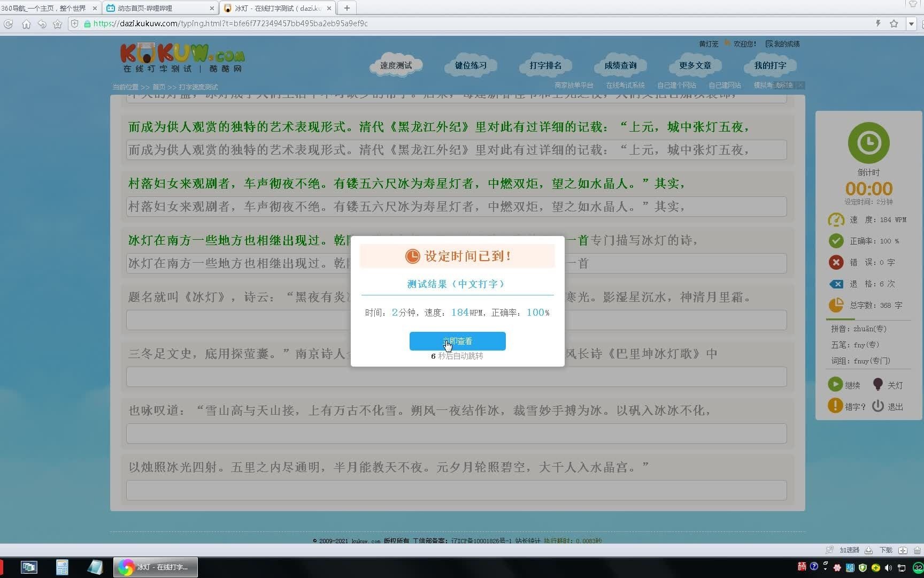Click the countdown clock icon in the side panel

click(868, 143)
